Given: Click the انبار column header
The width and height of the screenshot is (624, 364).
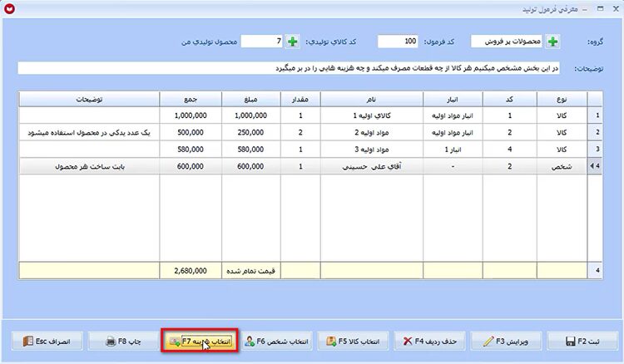Looking at the screenshot, I should click(x=453, y=100).
